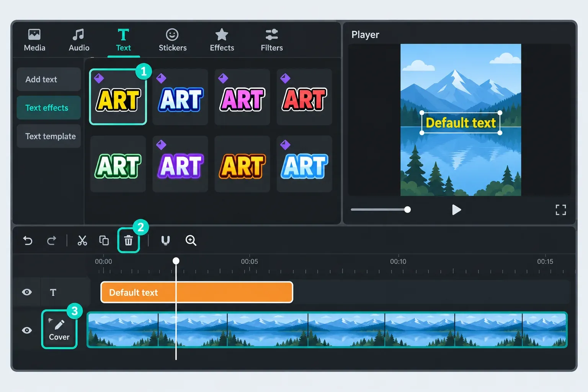The image size is (588, 392).
Task: Play the video in the Player
Action: 456,210
